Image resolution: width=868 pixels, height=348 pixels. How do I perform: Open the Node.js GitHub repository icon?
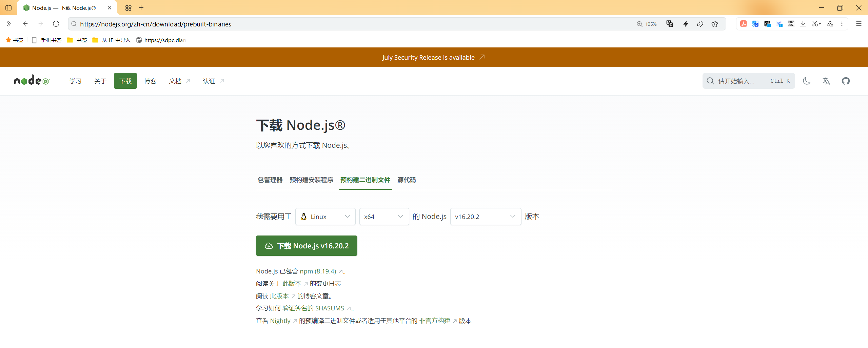click(x=846, y=81)
